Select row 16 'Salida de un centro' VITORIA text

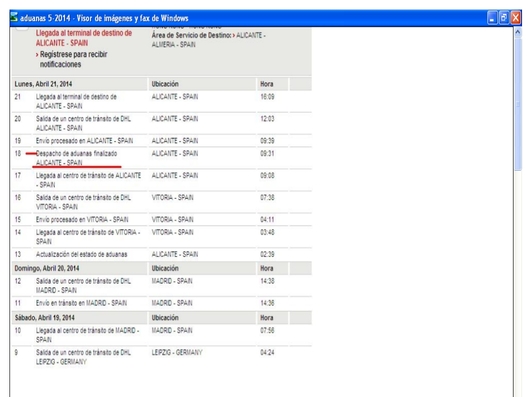(83, 202)
